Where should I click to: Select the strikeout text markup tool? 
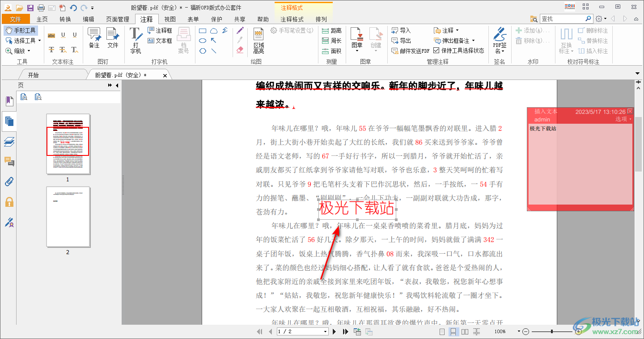(x=51, y=50)
